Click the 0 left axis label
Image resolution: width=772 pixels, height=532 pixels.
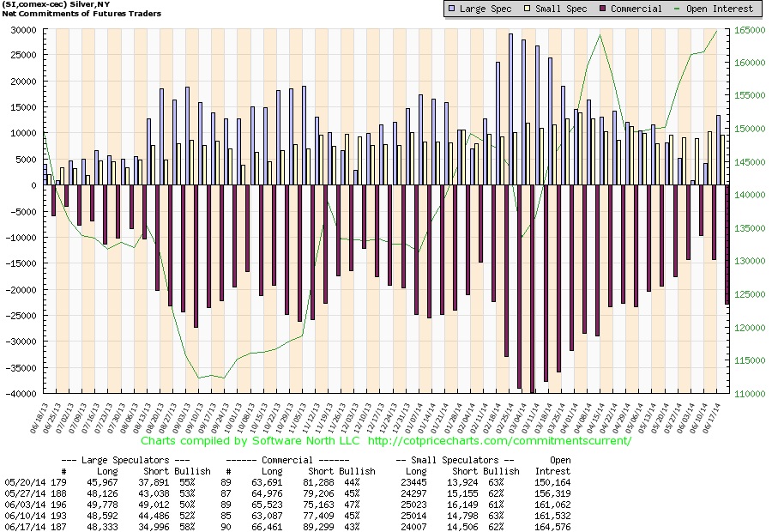tap(34, 185)
